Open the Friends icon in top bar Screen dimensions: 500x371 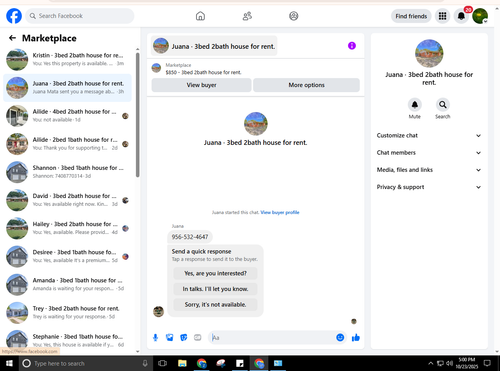point(247,16)
